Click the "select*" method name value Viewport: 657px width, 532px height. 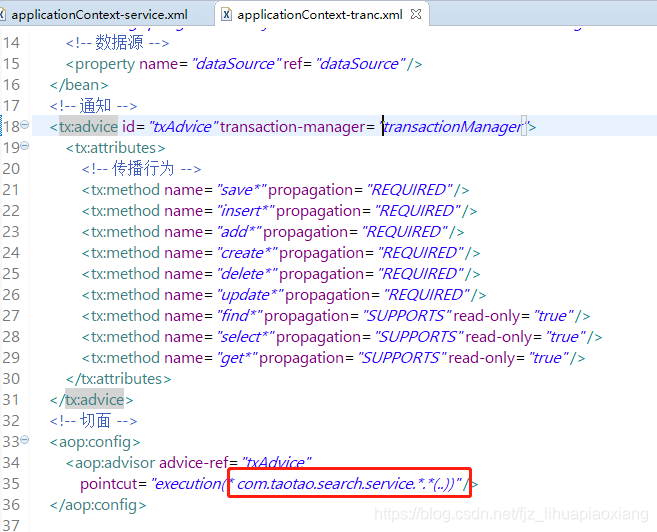[246, 337]
